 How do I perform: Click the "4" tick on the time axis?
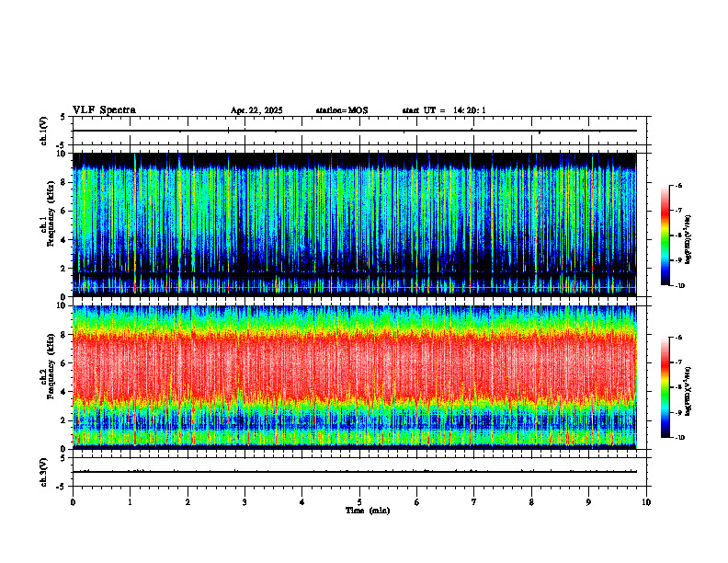click(x=302, y=502)
